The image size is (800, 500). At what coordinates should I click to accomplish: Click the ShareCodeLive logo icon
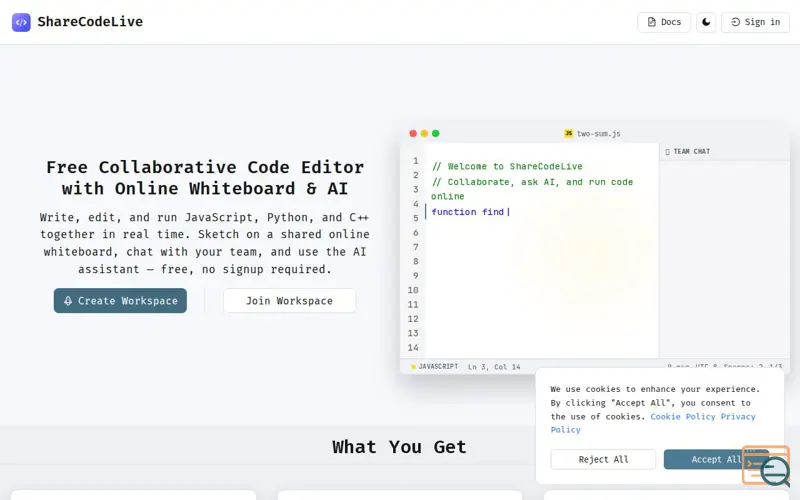(x=21, y=22)
